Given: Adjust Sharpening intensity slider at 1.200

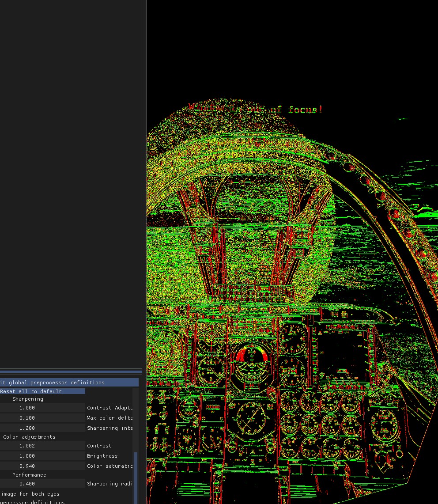Looking at the screenshot, I should [x=42, y=428].
